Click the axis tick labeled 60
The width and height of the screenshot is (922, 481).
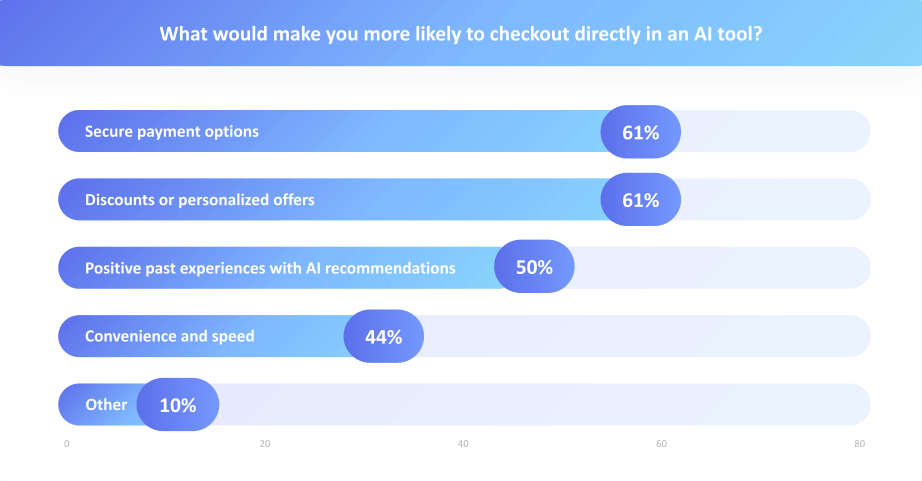[x=661, y=443]
